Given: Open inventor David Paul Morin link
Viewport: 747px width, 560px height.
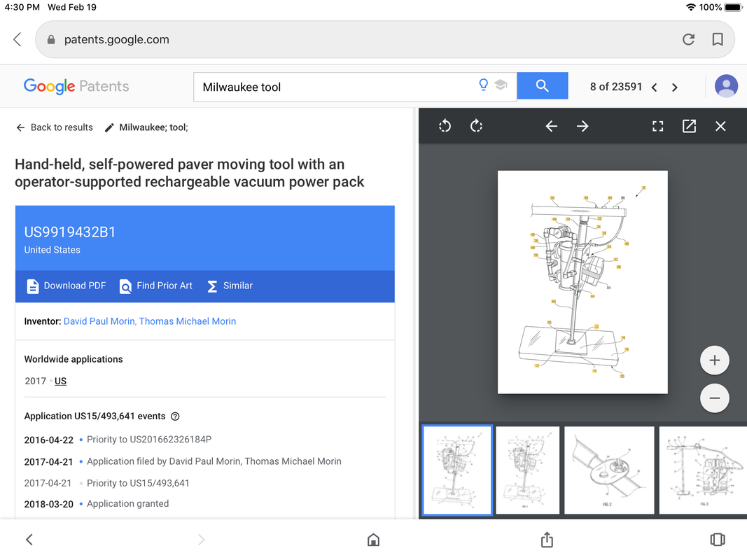Looking at the screenshot, I should click(x=99, y=321).
